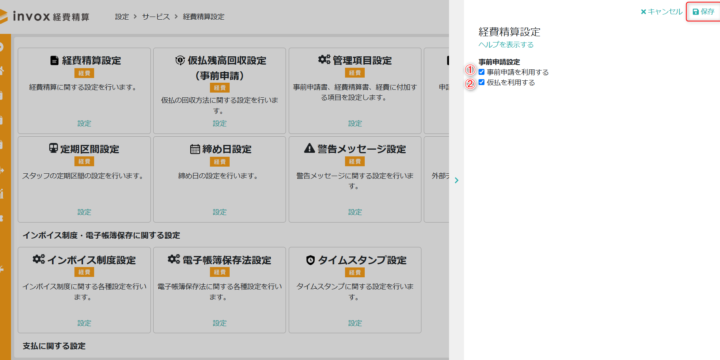
Task: Click the 警告メッセージ設定 warning triangle icon
Action: 309,149
